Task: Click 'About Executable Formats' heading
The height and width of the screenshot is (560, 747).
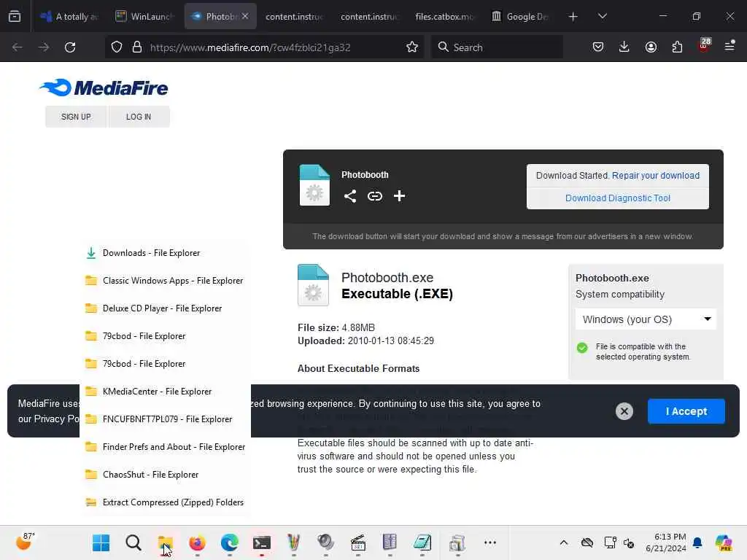Action: (x=358, y=368)
